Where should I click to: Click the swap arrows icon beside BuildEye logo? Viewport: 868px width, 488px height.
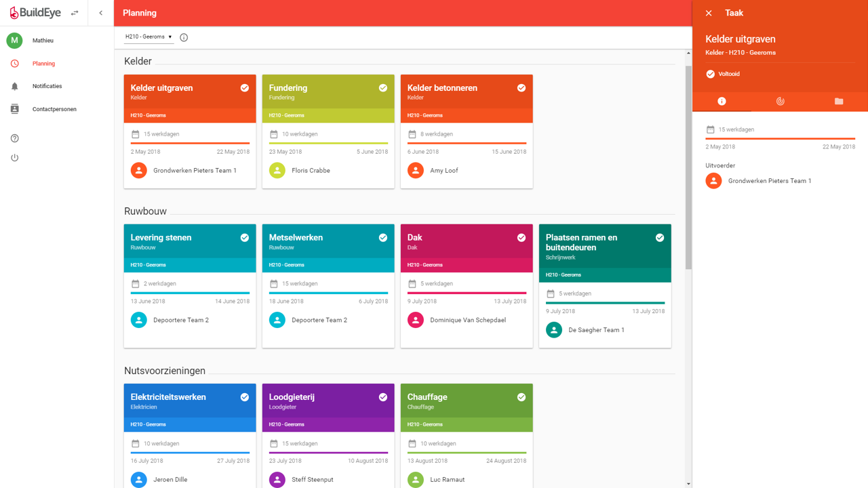coord(75,13)
